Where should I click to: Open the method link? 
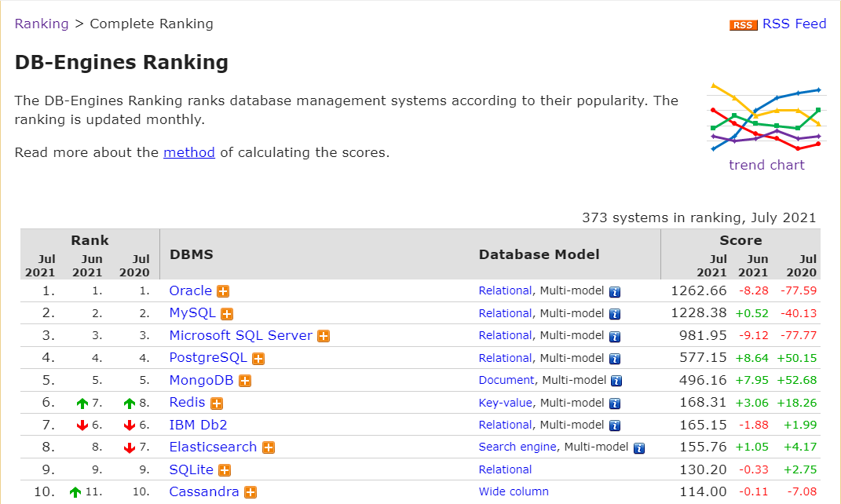[x=188, y=152]
